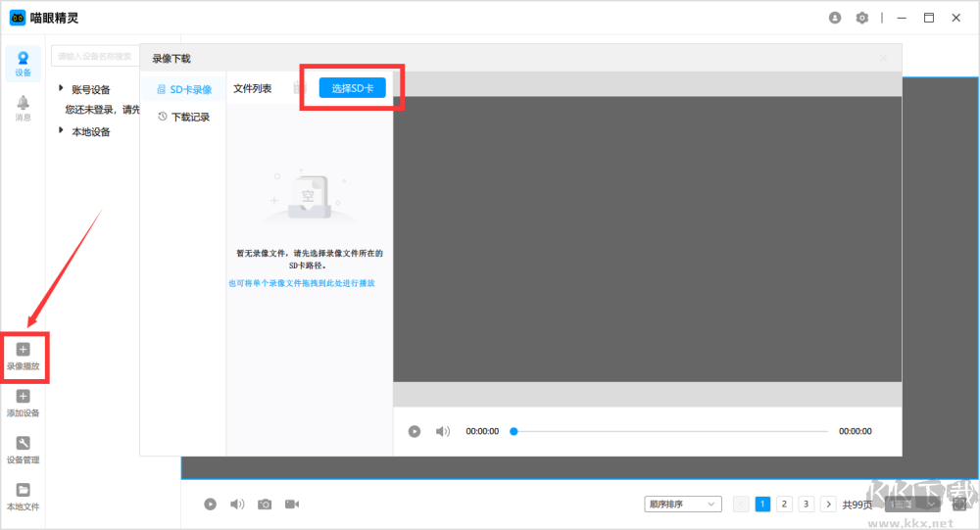Click 您还未登录 login prompt text

[x=103, y=110]
